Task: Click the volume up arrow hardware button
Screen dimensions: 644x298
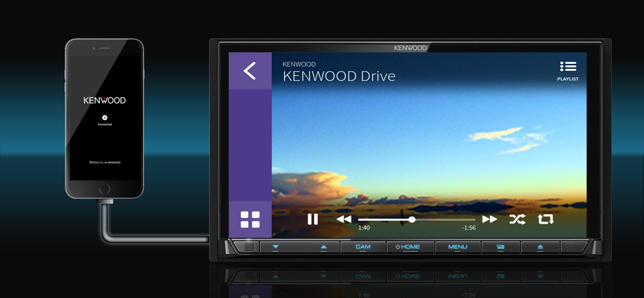Action: point(324,247)
